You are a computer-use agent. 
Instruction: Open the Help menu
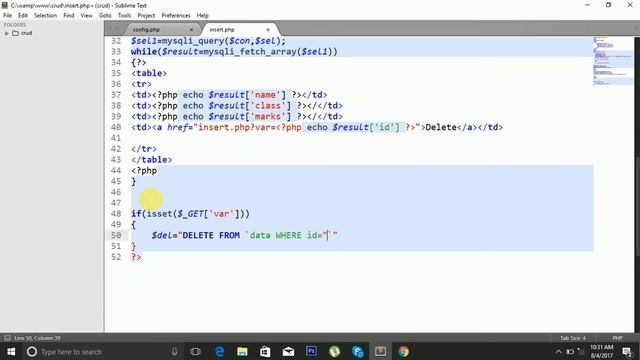tap(202, 16)
